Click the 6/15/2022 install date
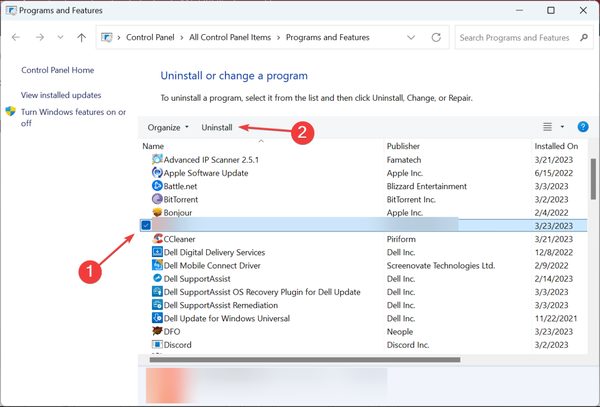The height and width of the screenshot is (407, 600). click(554, 173)
